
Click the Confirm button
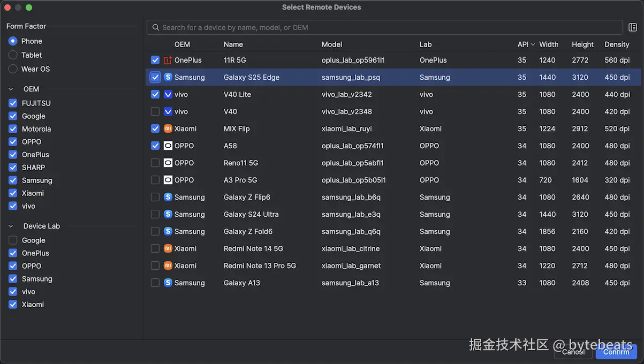point(616,352)
